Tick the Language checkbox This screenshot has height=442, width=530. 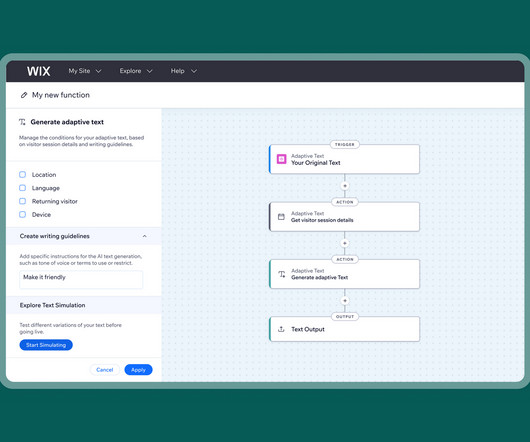[x=23, y=188]
